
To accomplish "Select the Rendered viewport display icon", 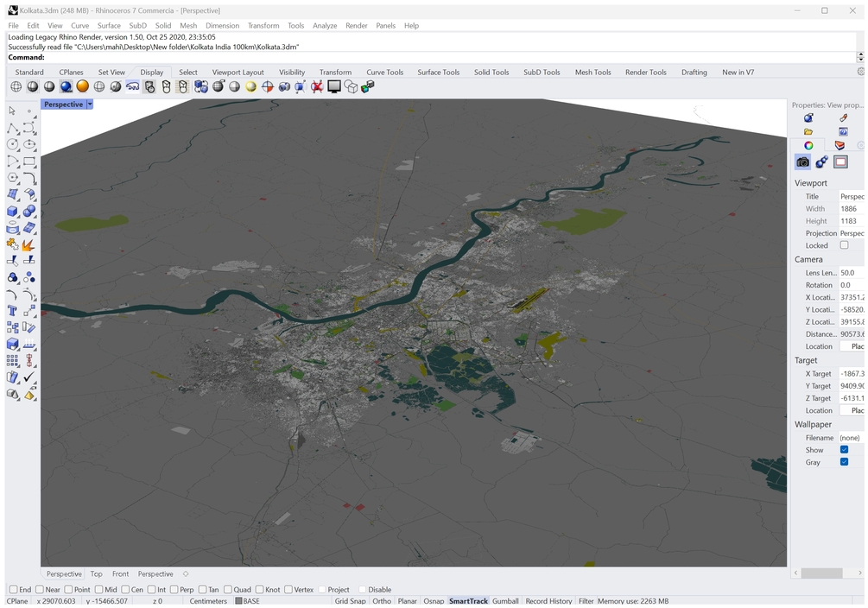I will [66, 86].
